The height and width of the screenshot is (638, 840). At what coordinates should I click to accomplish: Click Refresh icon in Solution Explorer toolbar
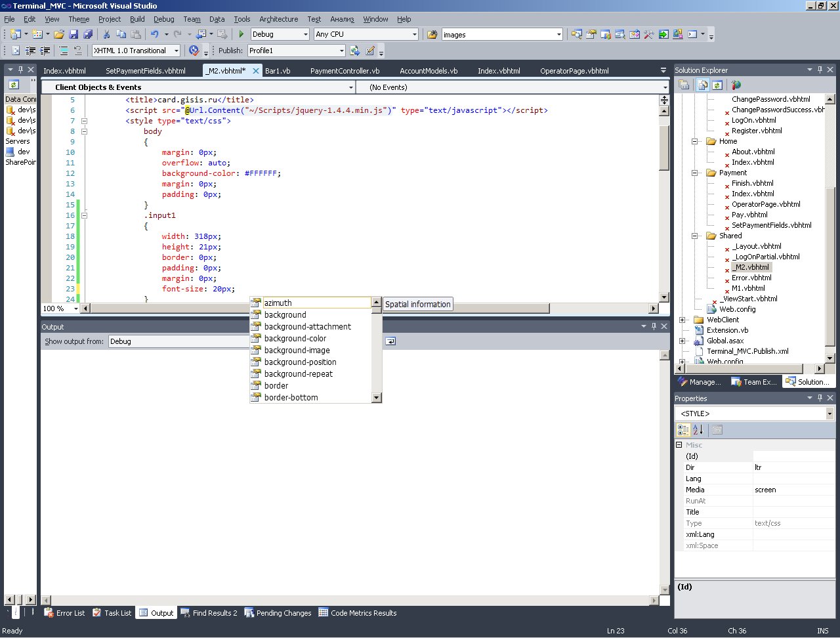click(x=717, y=85)
